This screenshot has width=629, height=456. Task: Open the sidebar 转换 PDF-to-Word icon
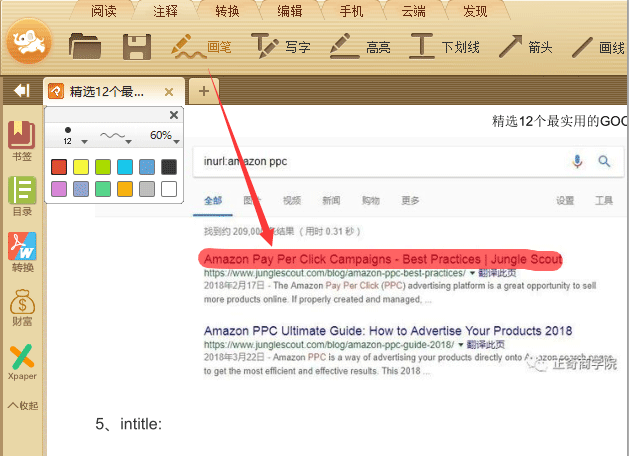click(22, 252)
